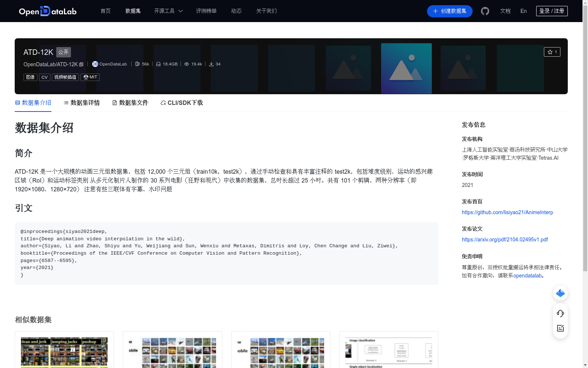Switch language to En
Viewport: 588px width, 368px height.
523,11
